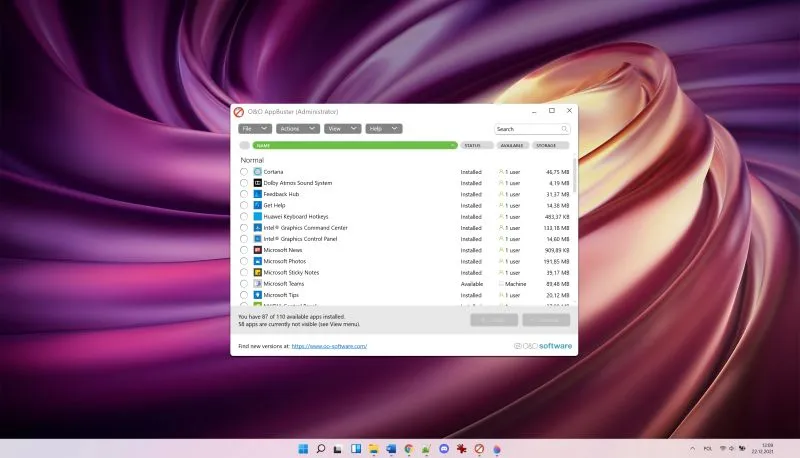Image resolution: width=800 pixels, height=458 pixels.
Task: Click the 191,85 MB storage value
Action: coord(556,262)
